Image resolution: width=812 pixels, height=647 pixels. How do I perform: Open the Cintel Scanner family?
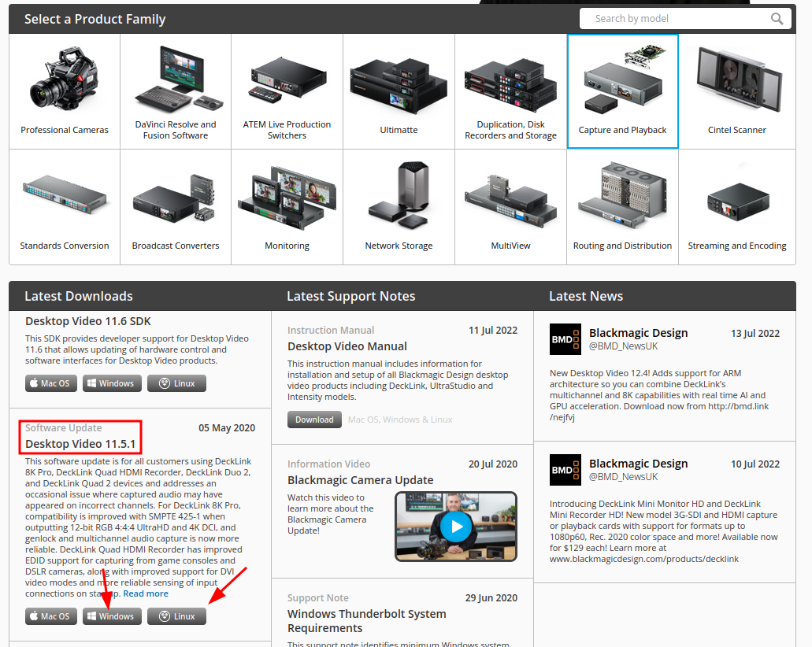point(737,91)
